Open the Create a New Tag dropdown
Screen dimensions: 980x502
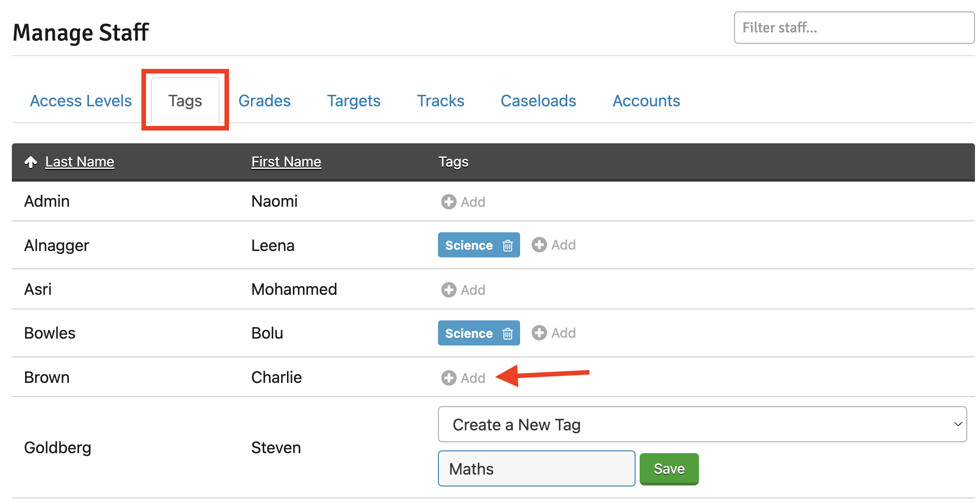coord(702,424)
